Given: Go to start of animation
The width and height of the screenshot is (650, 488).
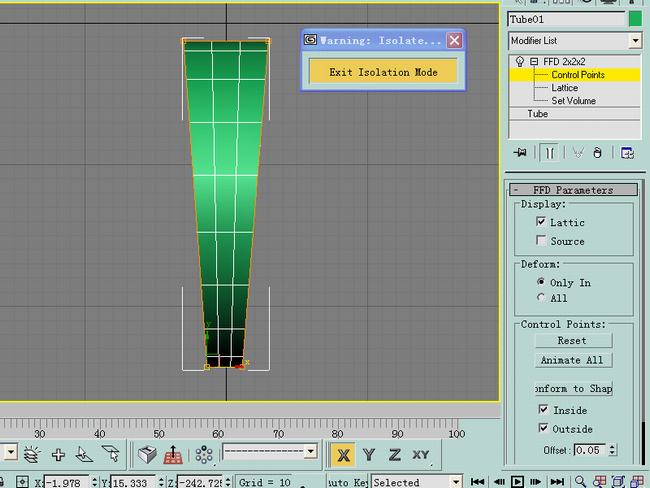Looking at the screenshot, I should 477,482.
